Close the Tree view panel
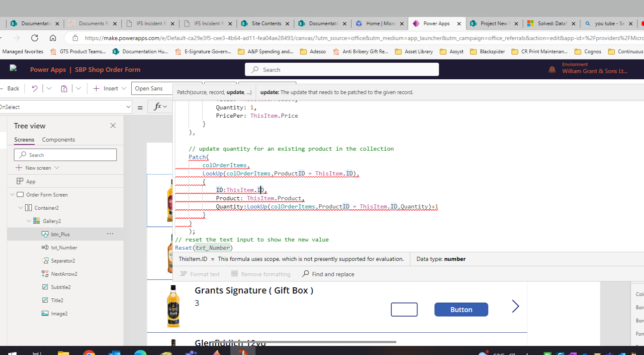Screen dimensions: 644x355 (113, 125)
